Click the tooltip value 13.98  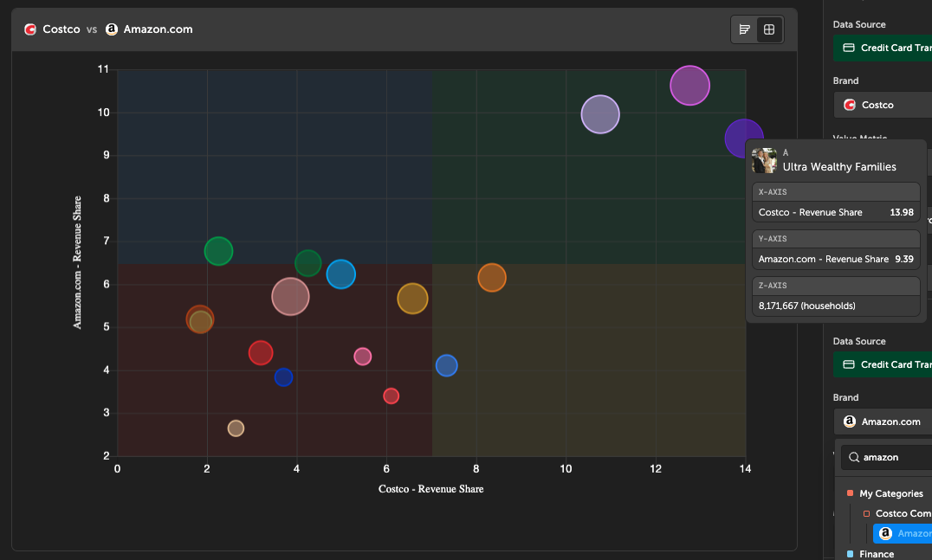[x=902, y=212]
